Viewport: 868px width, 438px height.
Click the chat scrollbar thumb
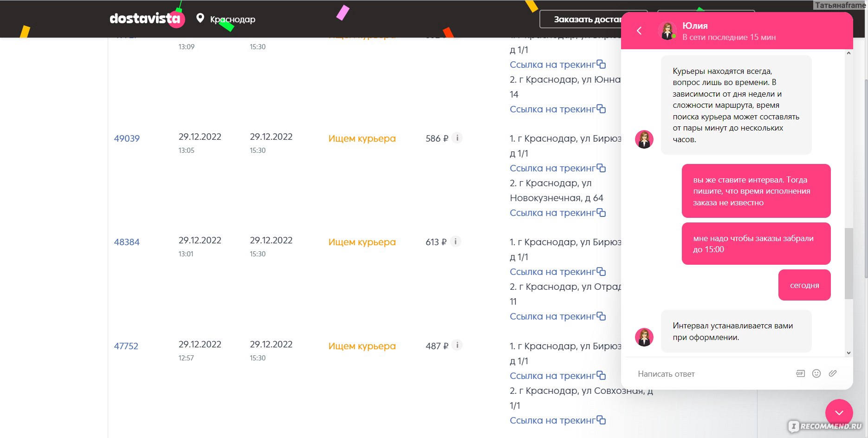point(849,263)
